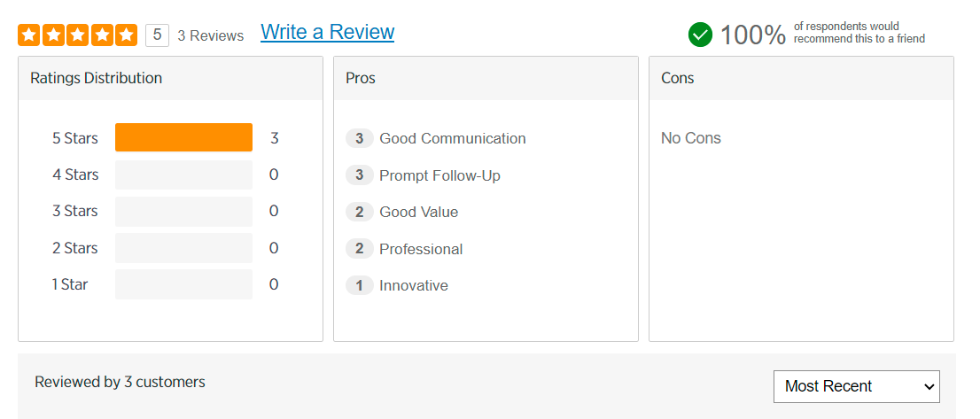The width and height of the screenshot is (980, 419).
Task: Click the Good Value pro item
Action: click(418, 212)
